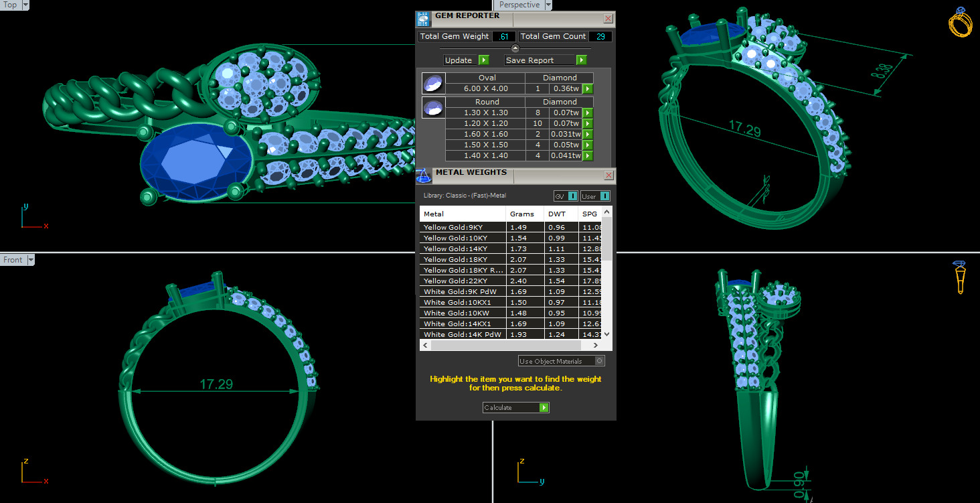Click green arrow for 6.00 X 4.00 oval row
Screen dimensions: 980x503
click(588, 88)
